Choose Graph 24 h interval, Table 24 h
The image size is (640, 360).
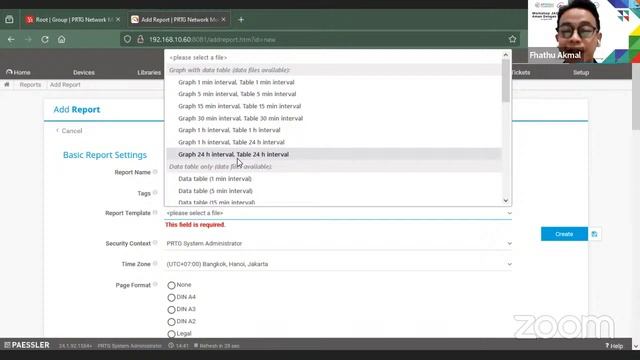pyautogui.click(x=333, y=154)
